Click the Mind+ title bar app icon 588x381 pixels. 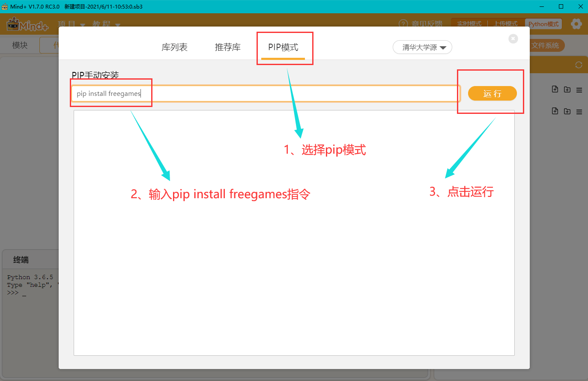(5, 6)
